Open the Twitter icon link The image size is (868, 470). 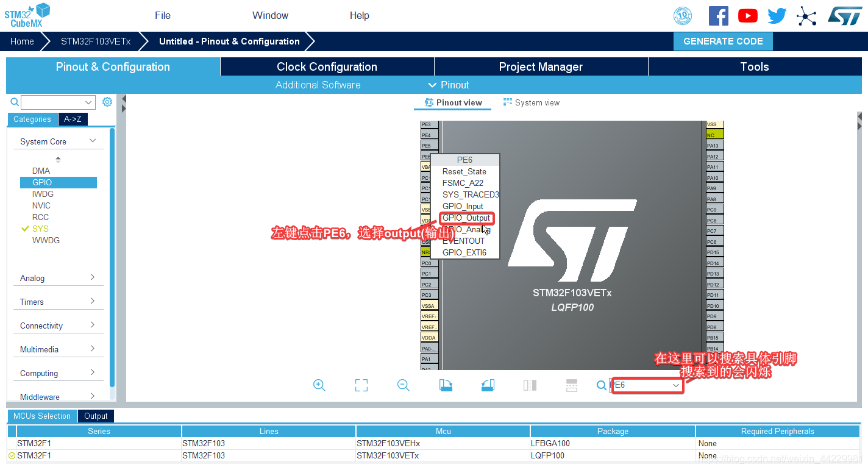(x=777, y=16)
